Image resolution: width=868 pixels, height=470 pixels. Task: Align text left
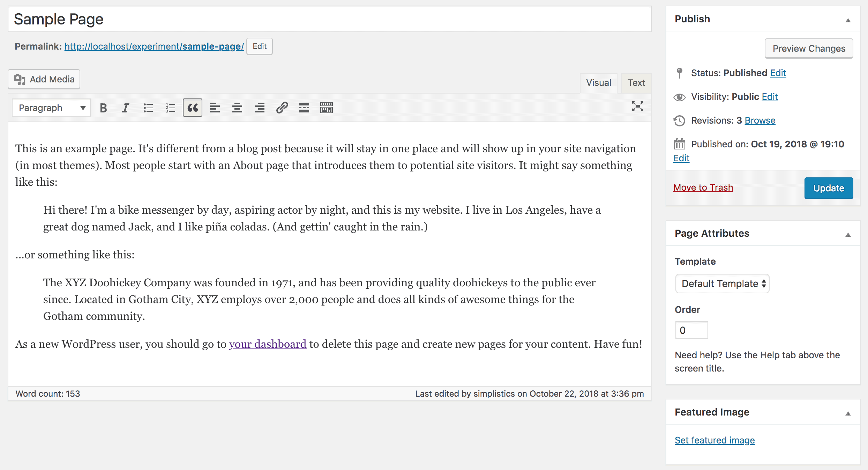215,108
